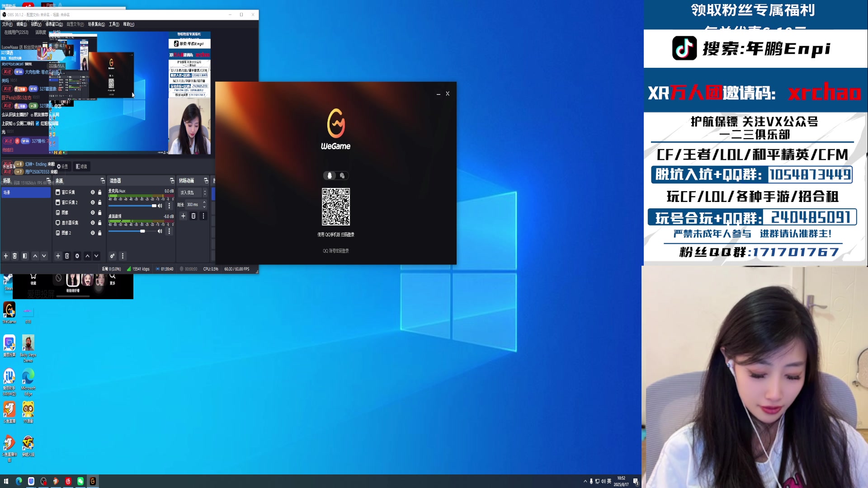
Task: Open the 停靠窗口(D) menu in OBS
Action: [54, 24]
